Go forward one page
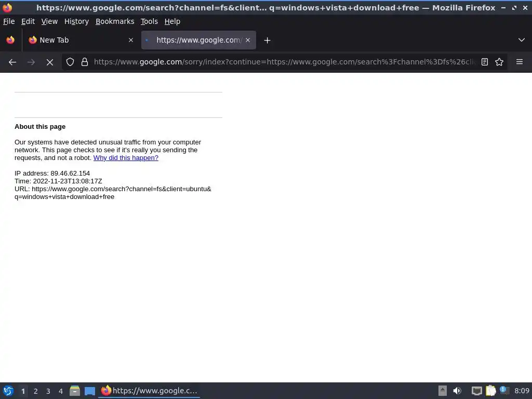 pyautogui.click(x=31, y=62)
